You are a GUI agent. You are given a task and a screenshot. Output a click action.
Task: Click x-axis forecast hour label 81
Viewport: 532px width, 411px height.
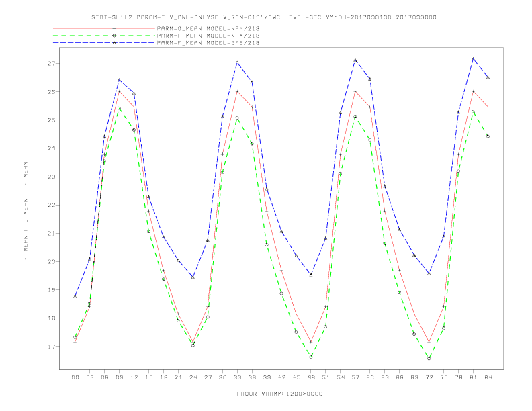pos(474,377)
